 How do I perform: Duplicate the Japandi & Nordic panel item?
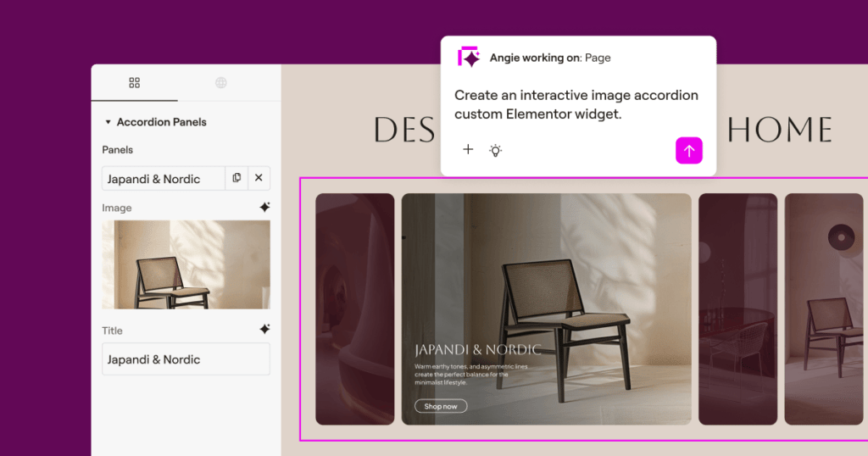(236, 178)
